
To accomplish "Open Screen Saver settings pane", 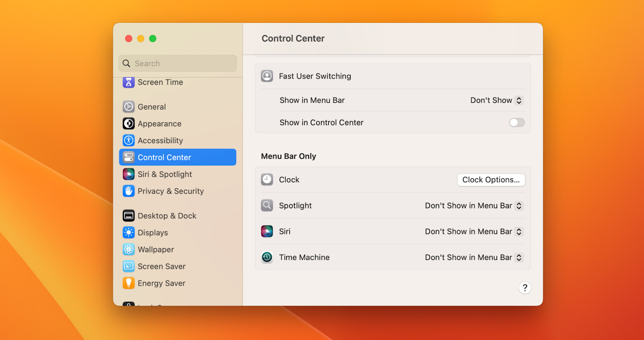I will pos(178,267).
